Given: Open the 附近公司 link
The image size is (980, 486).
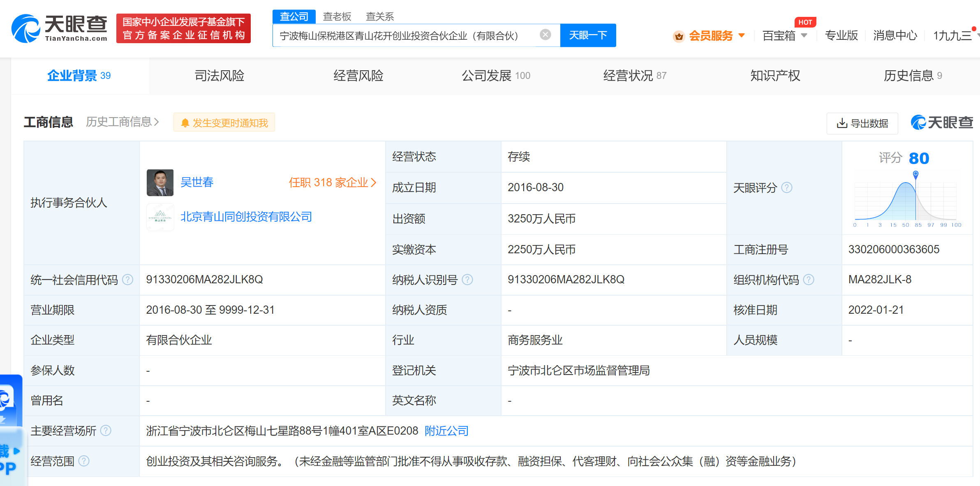Looking at the screenshot, I should [446, 430].
